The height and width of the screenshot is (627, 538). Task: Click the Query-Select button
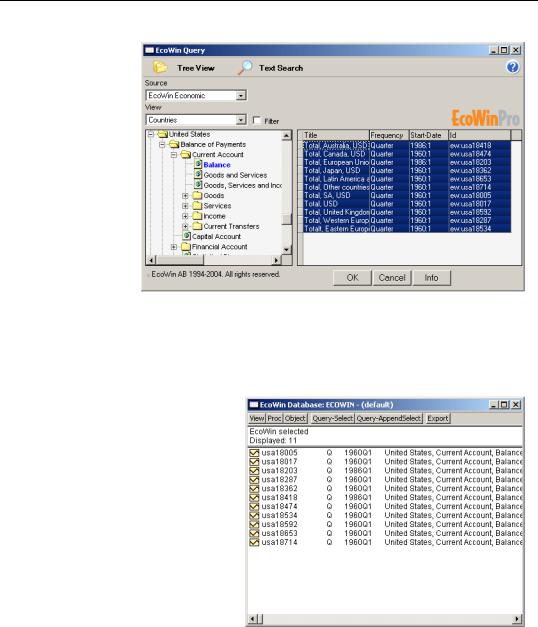pos(332,418)
